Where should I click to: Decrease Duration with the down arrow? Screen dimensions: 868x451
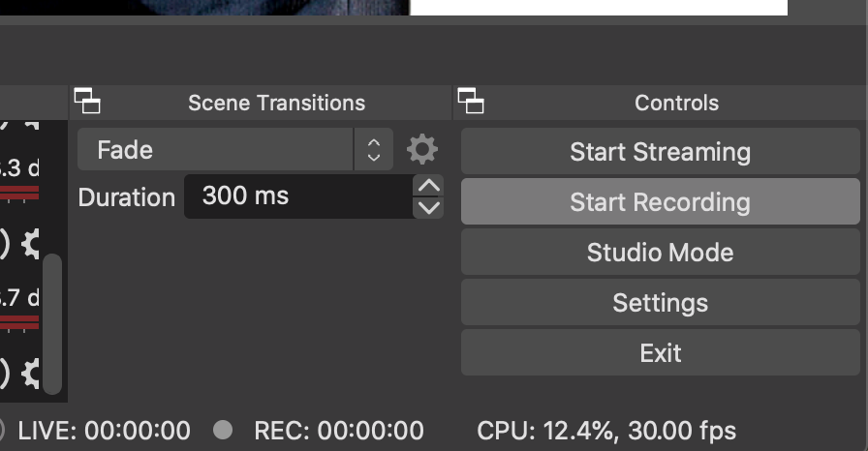click(429, 208)
